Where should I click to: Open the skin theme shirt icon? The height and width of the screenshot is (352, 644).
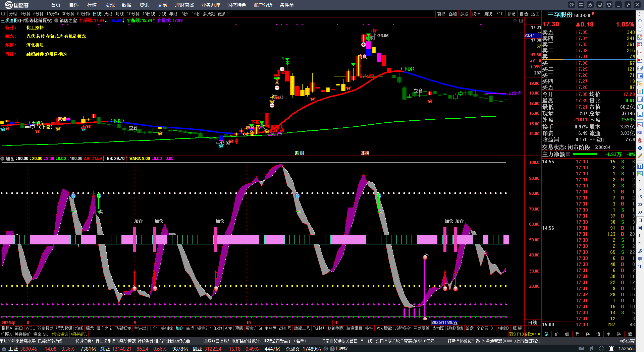coord(609,5)
